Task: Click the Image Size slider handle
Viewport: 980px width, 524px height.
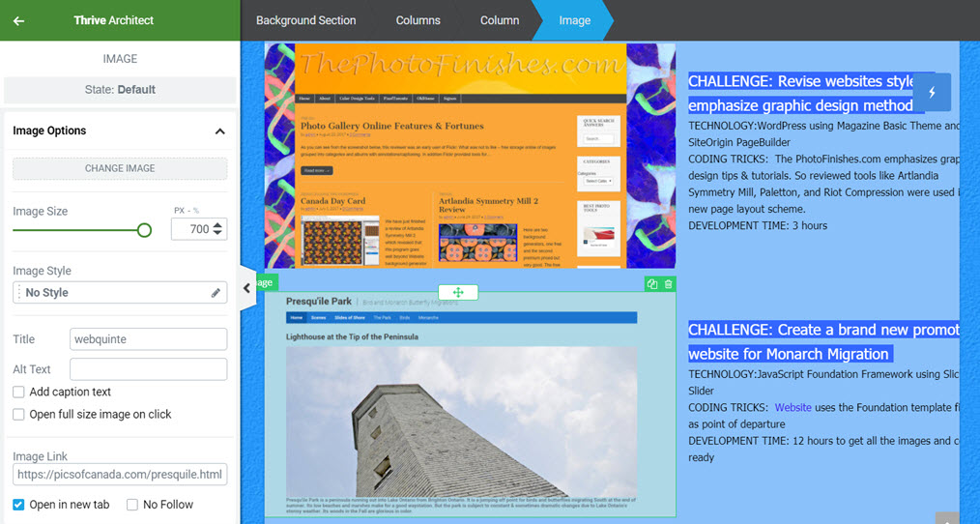Action: (144, 230)
